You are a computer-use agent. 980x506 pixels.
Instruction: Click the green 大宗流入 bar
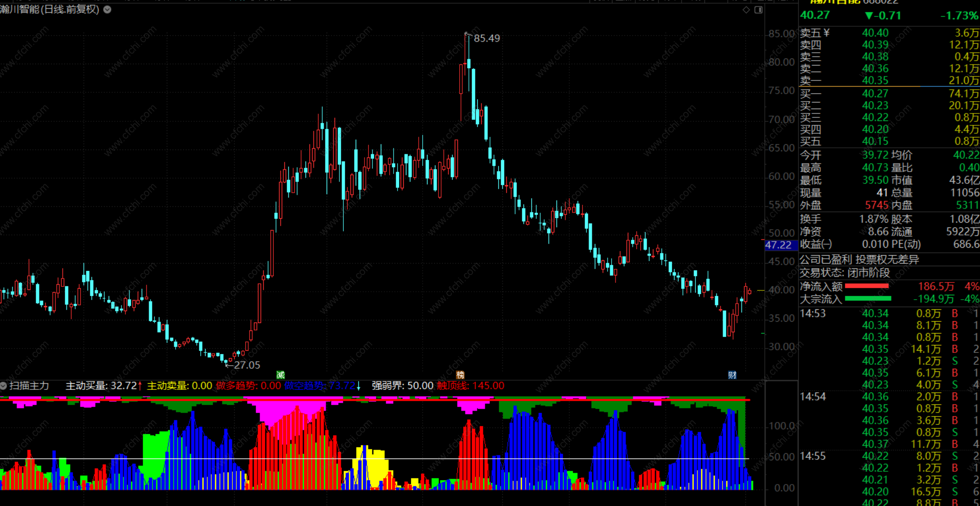point(868,299)
